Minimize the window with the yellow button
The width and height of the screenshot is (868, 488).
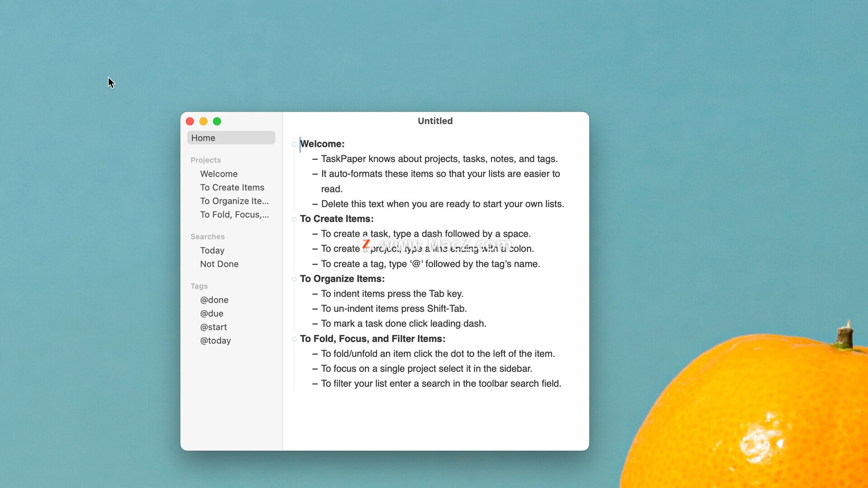[x=203, y=122]
